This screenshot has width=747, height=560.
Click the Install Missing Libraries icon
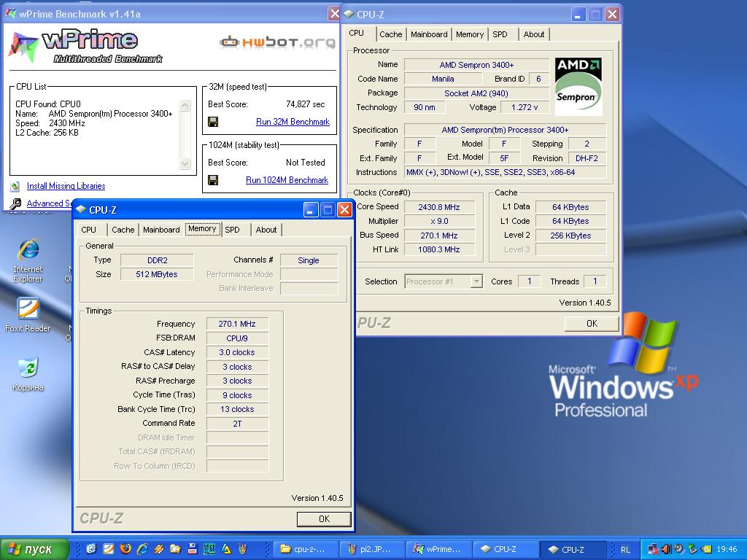click(15, 186)
